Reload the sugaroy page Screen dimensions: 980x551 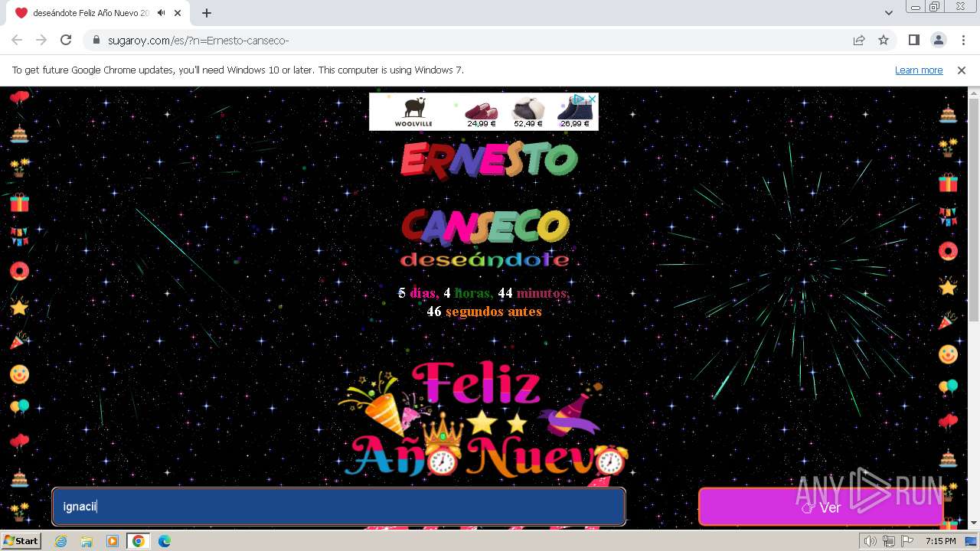(66, 40)
